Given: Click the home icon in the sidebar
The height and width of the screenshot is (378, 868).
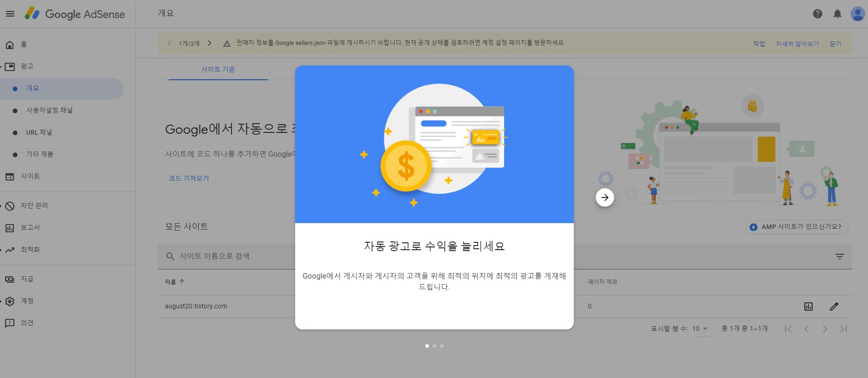Looking at the screenshot, I should click(x=10, y=44).
